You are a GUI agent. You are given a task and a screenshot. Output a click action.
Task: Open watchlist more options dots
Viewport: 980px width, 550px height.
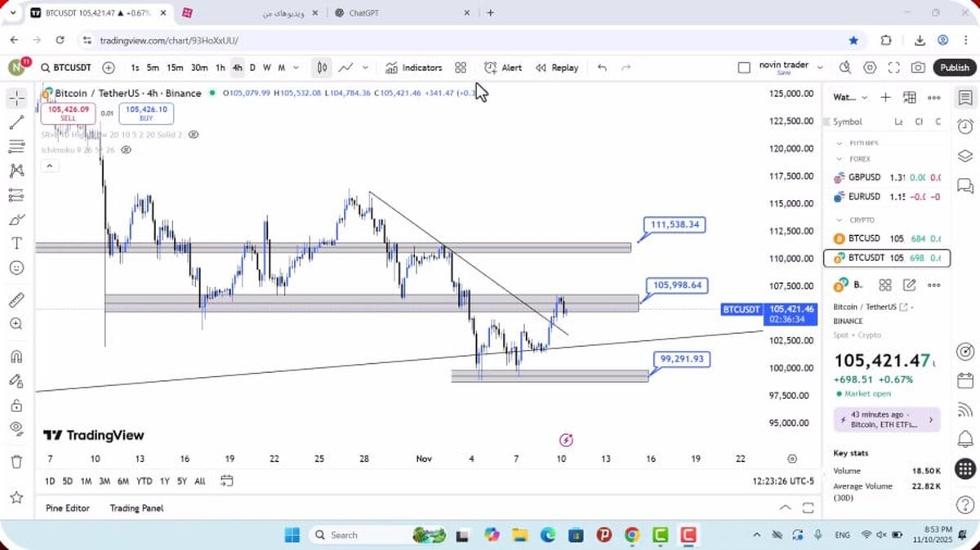coord(933,97)
